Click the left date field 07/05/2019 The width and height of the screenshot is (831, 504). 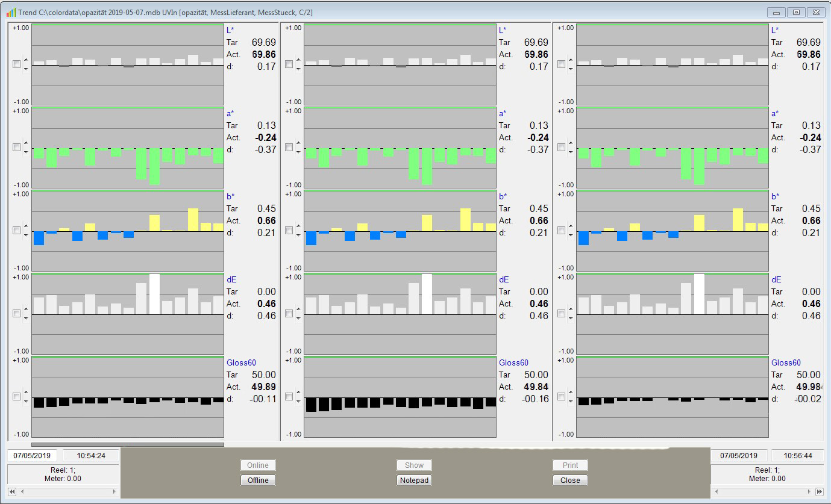(32, 456)
